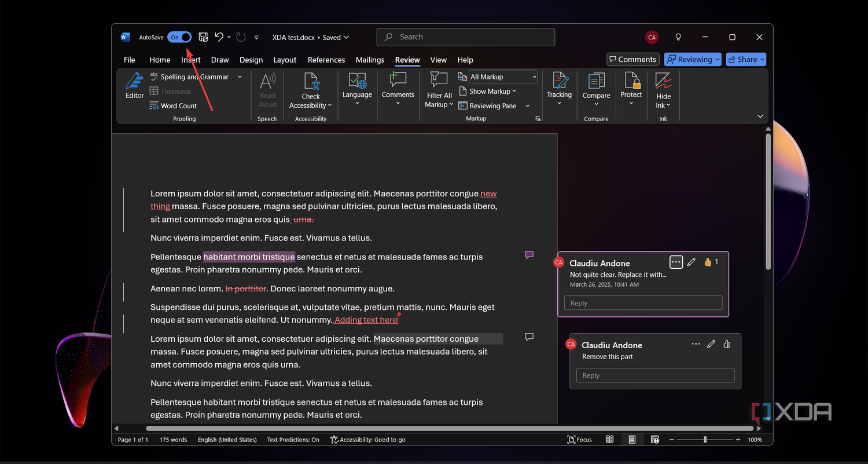The width and height of the screenshot is (868, 464).
Task: Toggle Text Predictions in status bar
Action: click(x=293, y=440)
